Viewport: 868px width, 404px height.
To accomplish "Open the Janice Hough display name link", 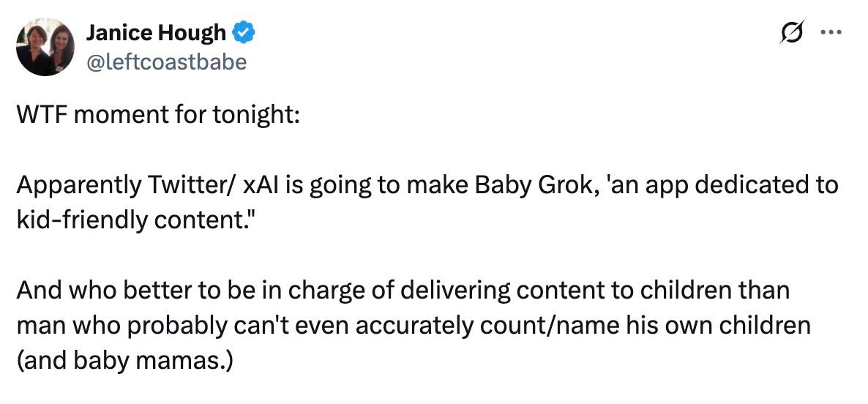I will pyautogui.click(x=156, y=33).
